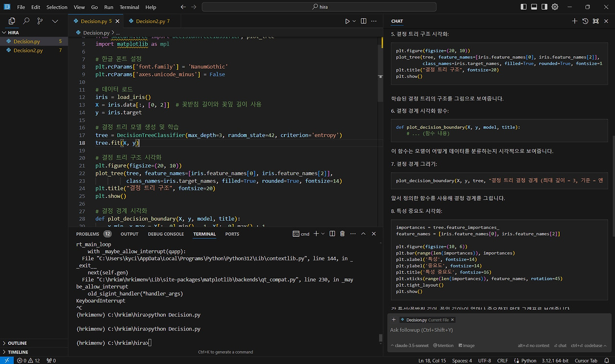The width and height of the screenshot is (615, 364).
Task: Show previous chats history icon
Action: click(x=585, y=21)
